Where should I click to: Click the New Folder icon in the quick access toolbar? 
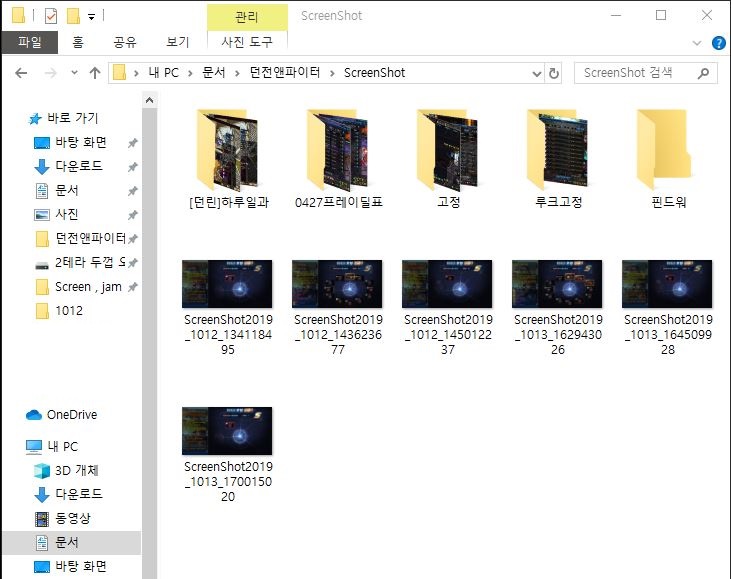tap(73, 16)
